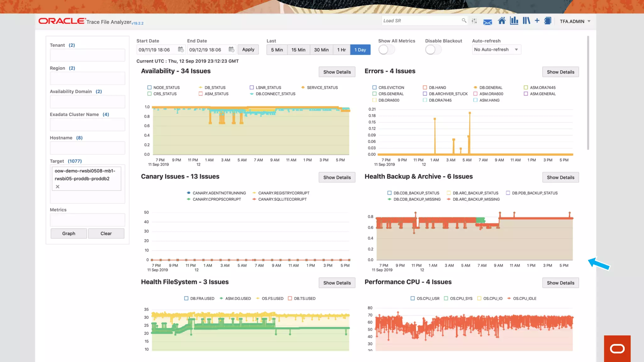Image resolution: width=644 pixels, height=362 pixels.
Task: Click the Load SR search magnifier
Action: tap(464, 20)
